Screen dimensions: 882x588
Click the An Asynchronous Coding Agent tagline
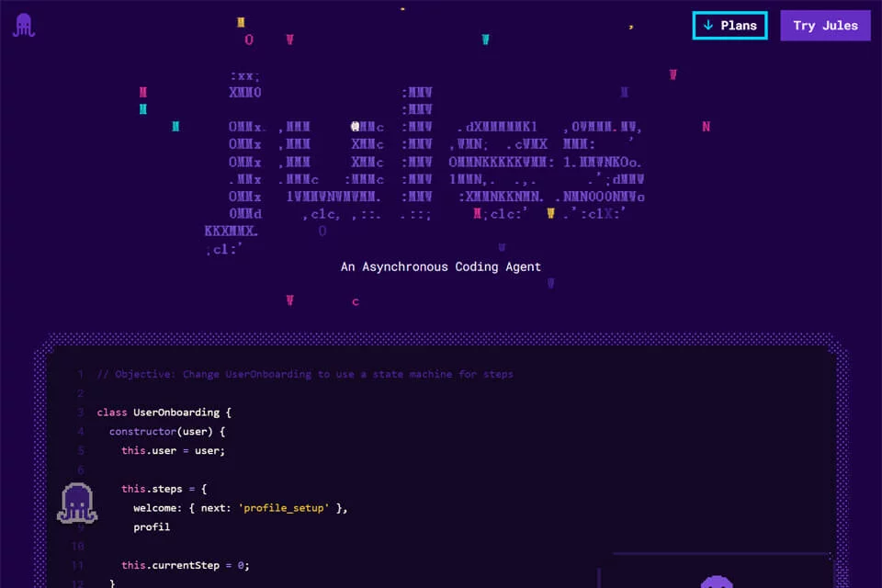tap(440, 266)
